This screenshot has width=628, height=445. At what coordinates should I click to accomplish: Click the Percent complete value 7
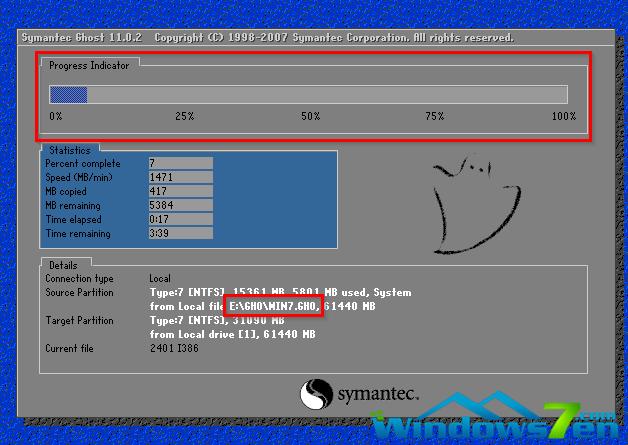click(x=181, y=163)
